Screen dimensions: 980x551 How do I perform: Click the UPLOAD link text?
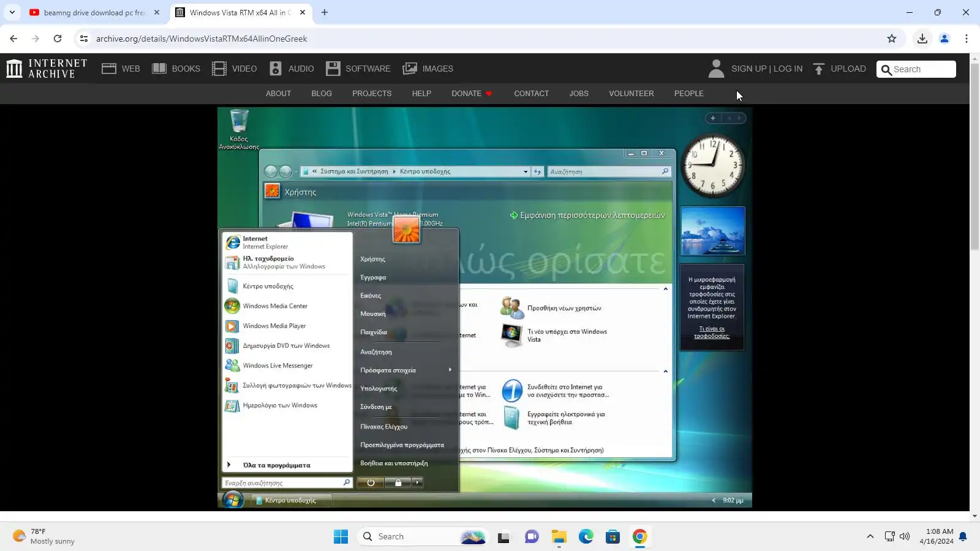point(848,69)
